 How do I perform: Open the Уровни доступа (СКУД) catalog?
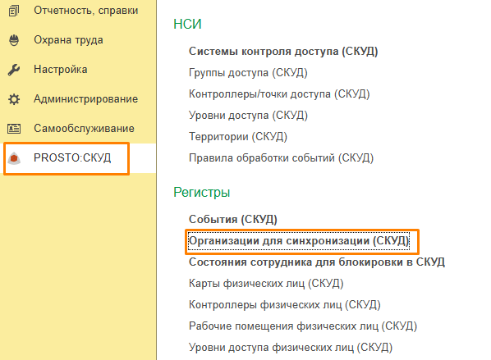click(248, 115)
